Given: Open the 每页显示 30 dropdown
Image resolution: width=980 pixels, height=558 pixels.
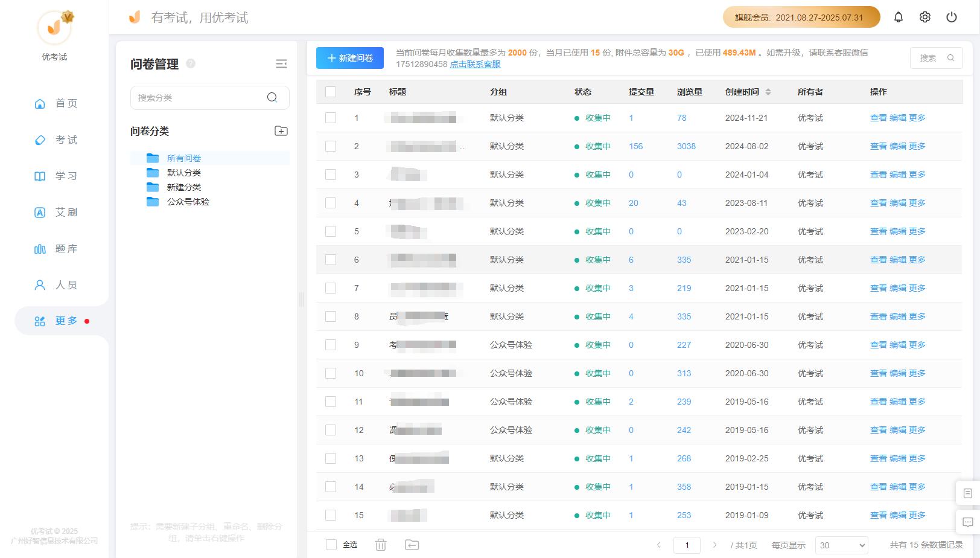Looking at the screenshot, I should (841, 545).
